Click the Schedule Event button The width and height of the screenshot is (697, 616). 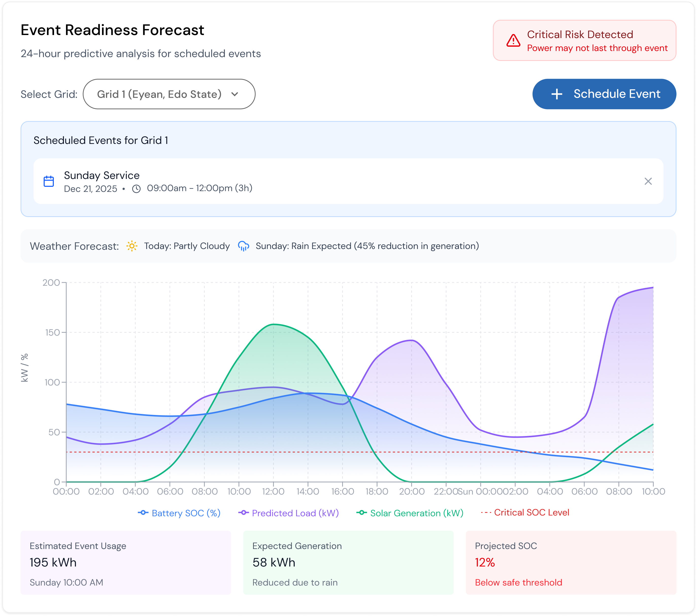pyautogui.click(x=604, y=94)
